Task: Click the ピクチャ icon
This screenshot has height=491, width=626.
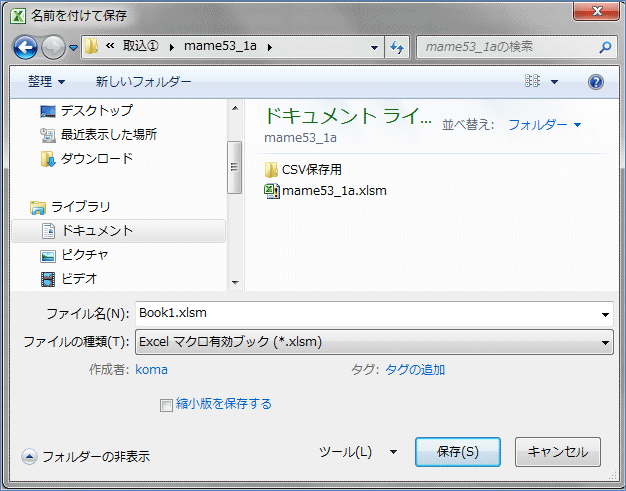Action: [48, 255]
